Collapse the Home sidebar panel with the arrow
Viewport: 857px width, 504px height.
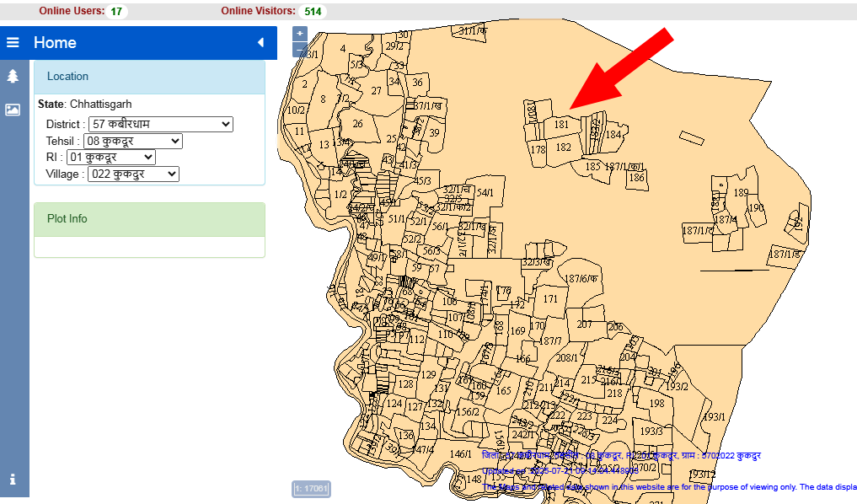[x=260, y=42]
